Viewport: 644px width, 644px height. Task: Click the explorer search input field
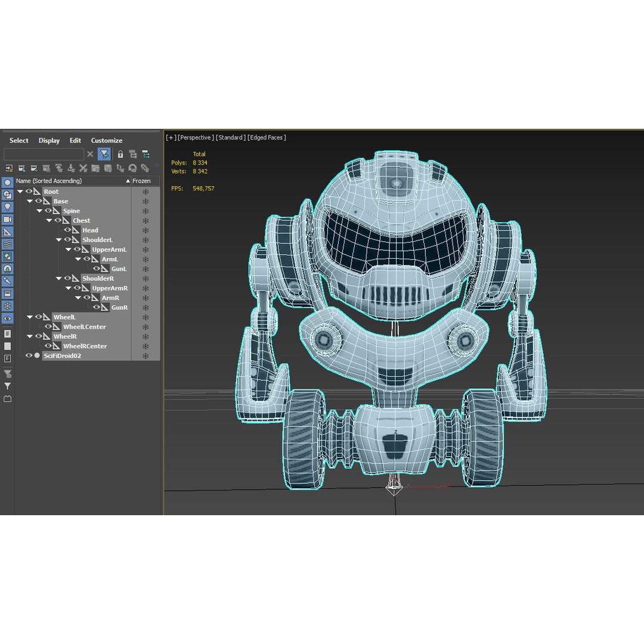point(44,154)
